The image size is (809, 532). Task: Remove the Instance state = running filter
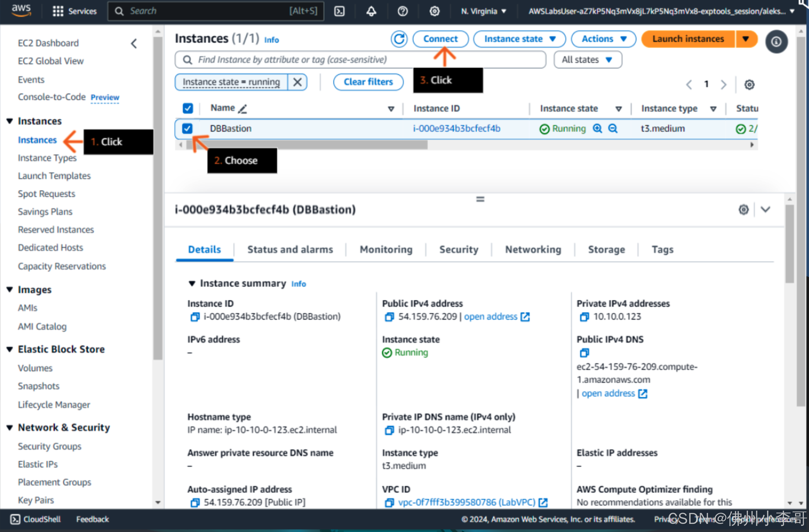[x=297, y=82]
